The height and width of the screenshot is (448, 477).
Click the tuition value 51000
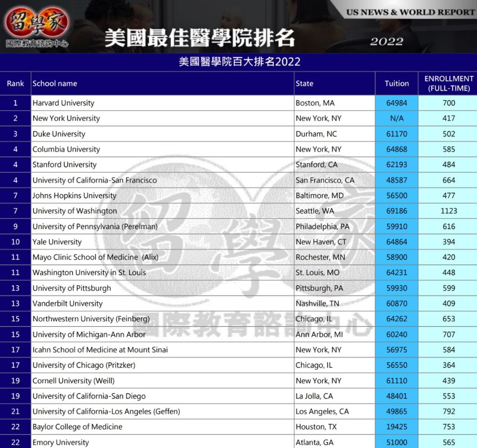pyautogui.click(x=397, y=441)
